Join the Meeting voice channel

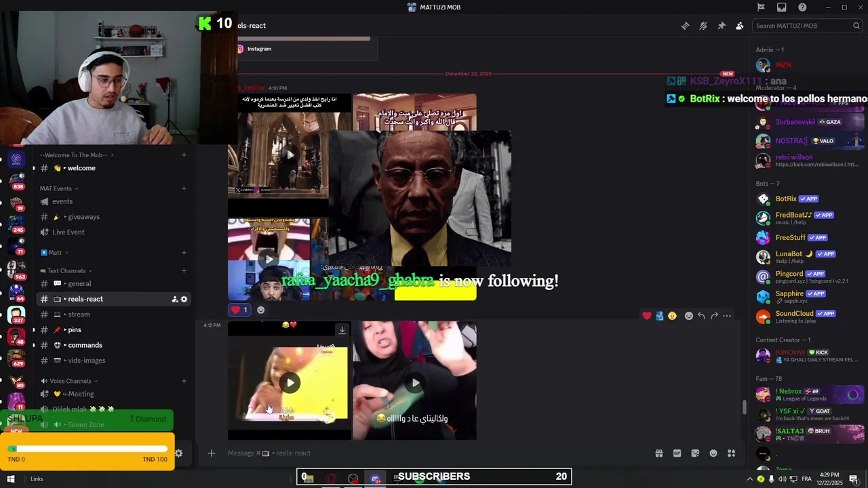click(113, 394)
